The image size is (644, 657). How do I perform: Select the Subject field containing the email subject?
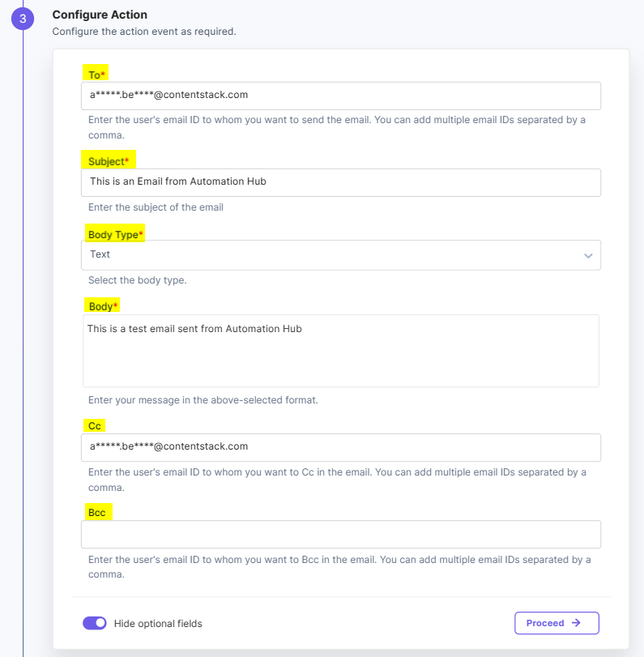tap(340, 182)
